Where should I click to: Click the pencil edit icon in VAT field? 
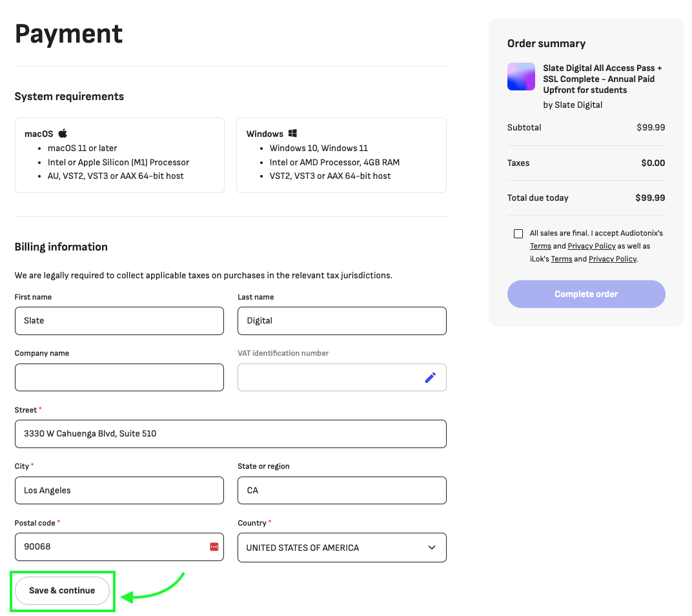(431, 378)
